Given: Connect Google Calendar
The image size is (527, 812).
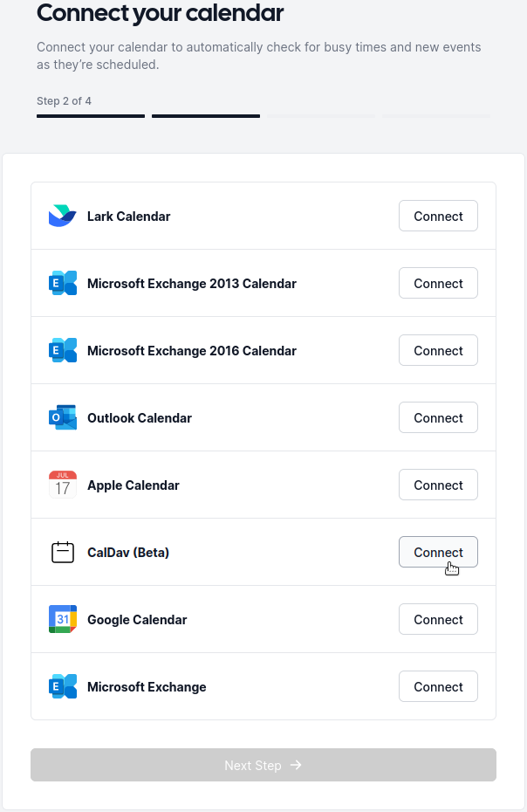Looking at the screenshot, I should tap(438, 619).
